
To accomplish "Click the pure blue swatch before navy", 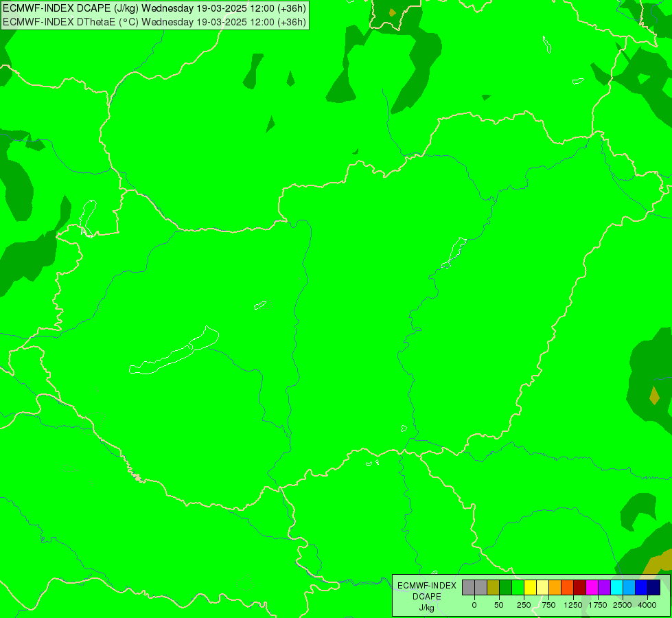I will [642, 588].
